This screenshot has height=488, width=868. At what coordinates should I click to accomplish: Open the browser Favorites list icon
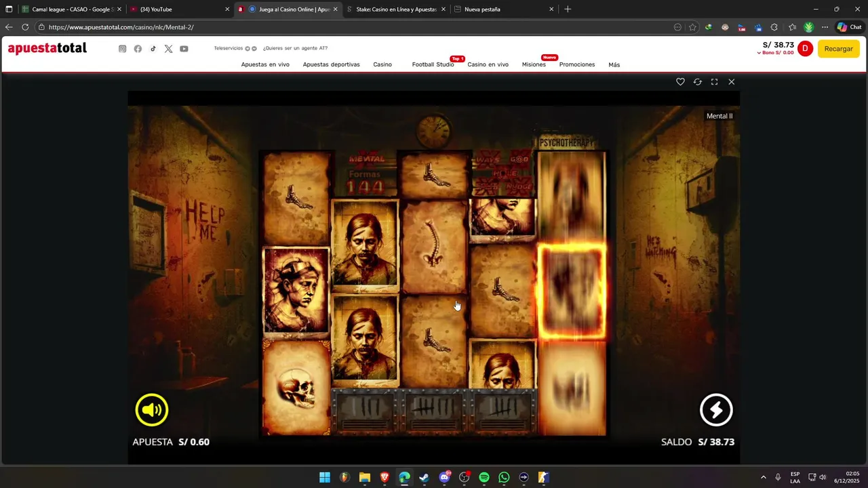[x=792, y=27]
